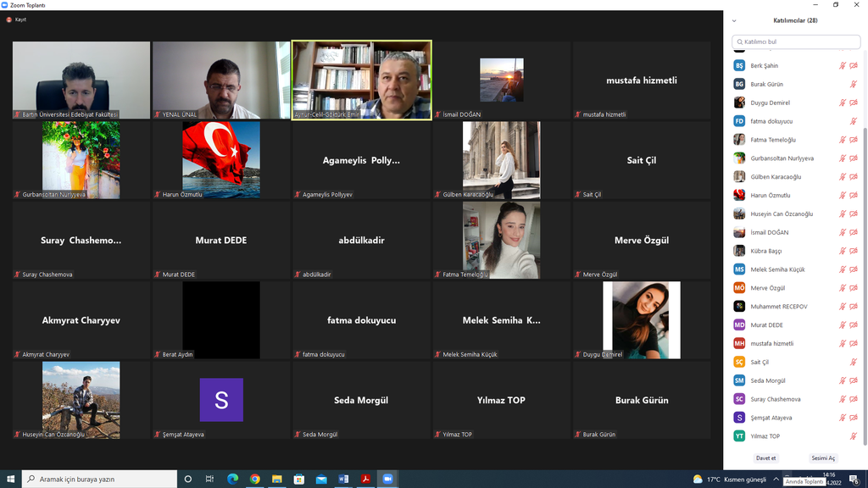Click 'Şemşat Atayeva' in the participant list
This screenshot has width=868, height=488.
tap(771, 418)
